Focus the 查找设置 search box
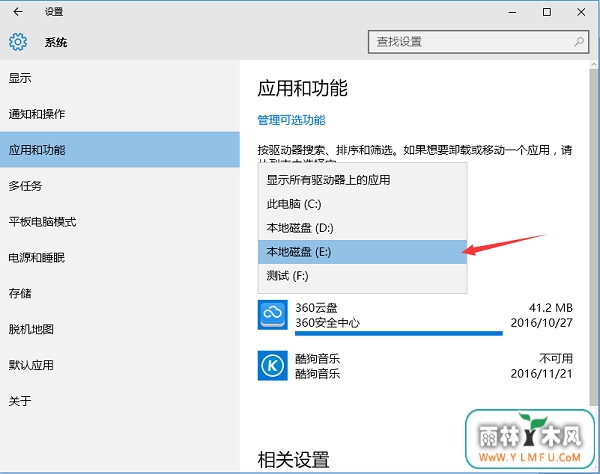The image size is (600, 474). [478, 42]
